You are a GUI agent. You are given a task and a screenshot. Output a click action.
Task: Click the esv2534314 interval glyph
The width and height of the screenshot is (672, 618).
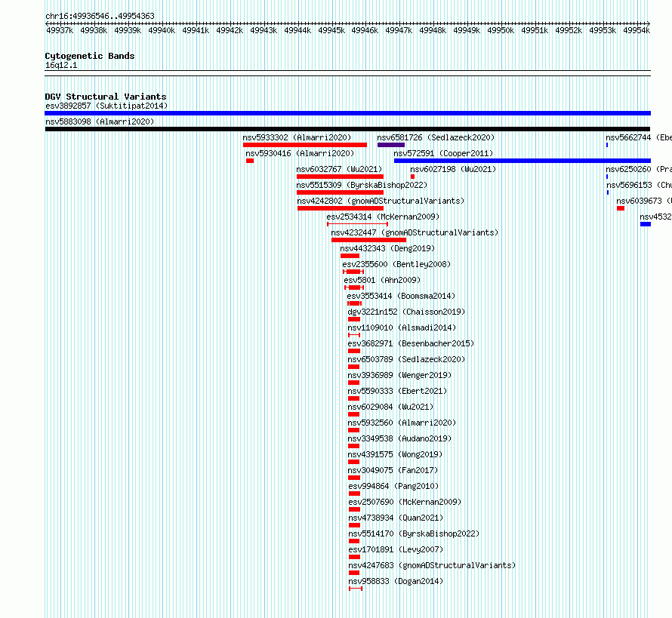(357, 224)
